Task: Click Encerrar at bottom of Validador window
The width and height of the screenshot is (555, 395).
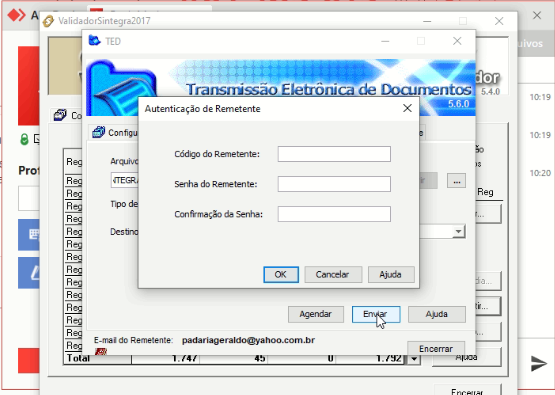Action: click(467, 391)
